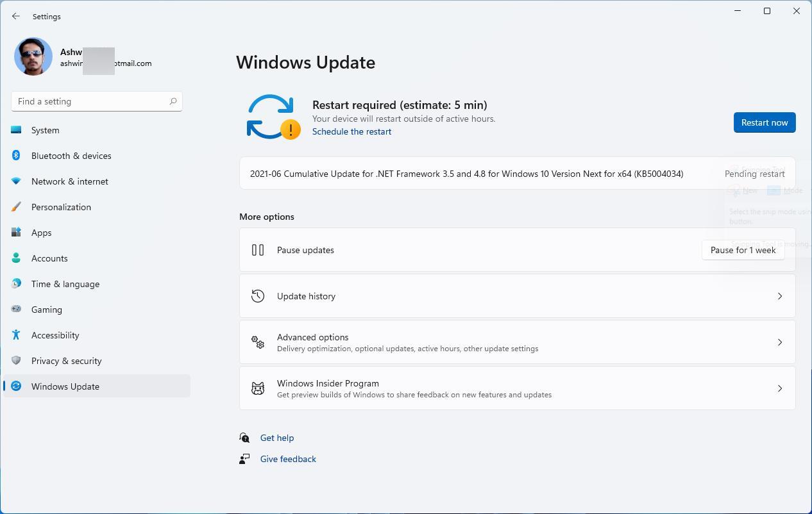The width and height of the screenshot is (812, 514).
Task: Select the Accounts icon
Action: point(17,258)
